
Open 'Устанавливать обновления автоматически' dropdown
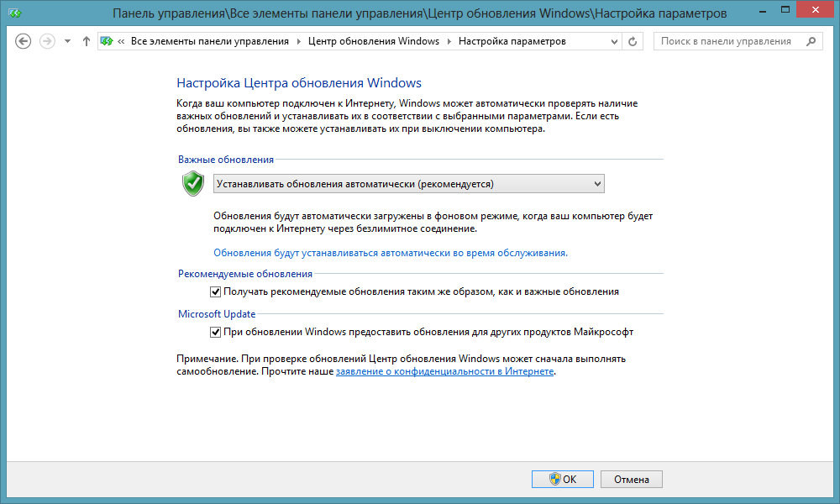(x=409, y=184)
